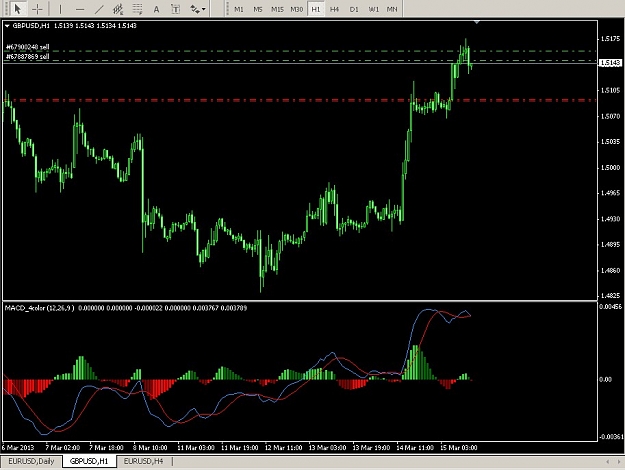Click the 12 Mar 11:00 time label
This screenshot has height=470, width=625.
pyautogui.click(x=283, y=448)
